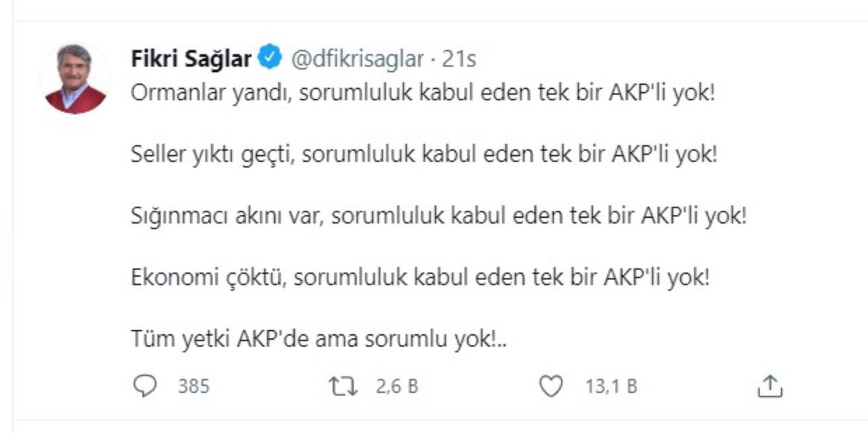Click the 385 replies count
The height and width of the screenshot is (434, 868).
pyautogui.click(x=194, y=387)
